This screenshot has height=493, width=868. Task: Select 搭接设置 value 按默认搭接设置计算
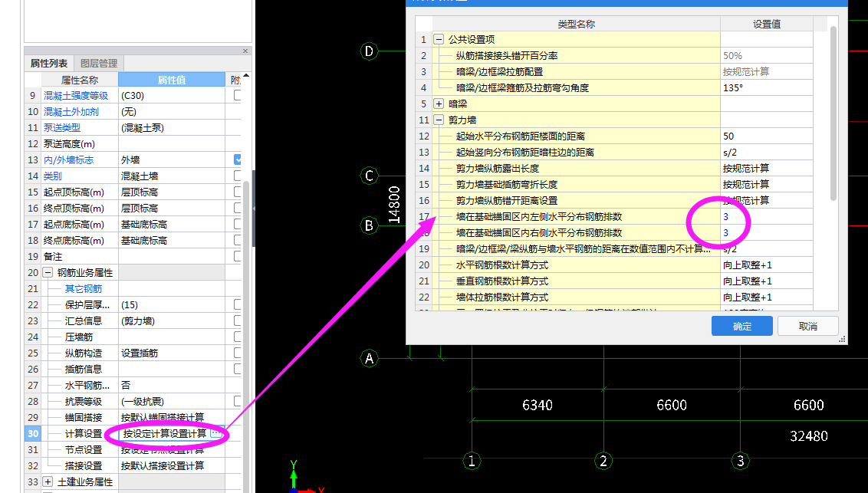[x=172, y=466]
